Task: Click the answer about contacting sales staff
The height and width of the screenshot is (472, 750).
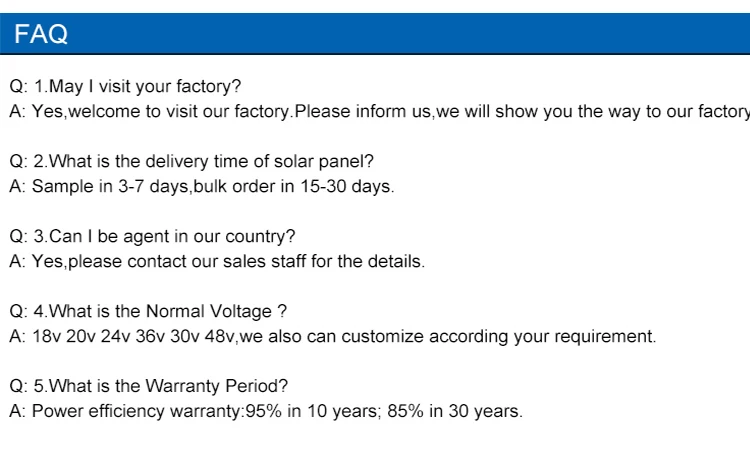Action: (217, 262)
